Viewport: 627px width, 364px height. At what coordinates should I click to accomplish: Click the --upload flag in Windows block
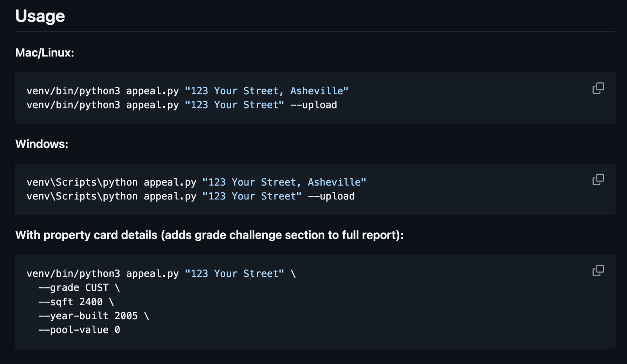click(x=331, y=196)
